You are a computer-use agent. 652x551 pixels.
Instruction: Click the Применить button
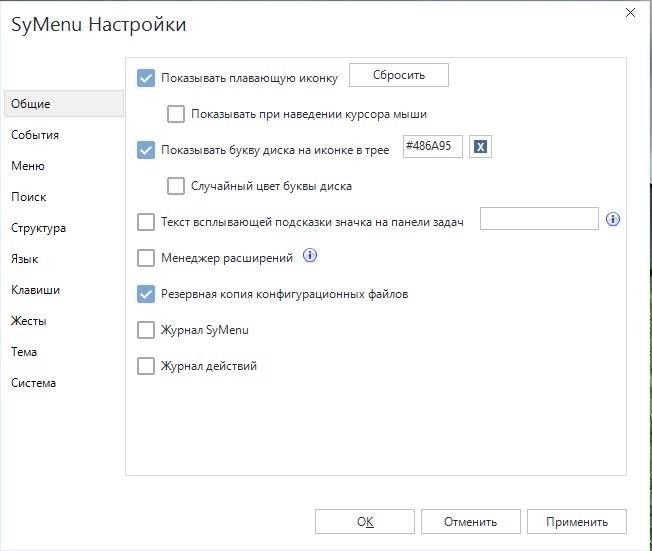tap(577, 521)
